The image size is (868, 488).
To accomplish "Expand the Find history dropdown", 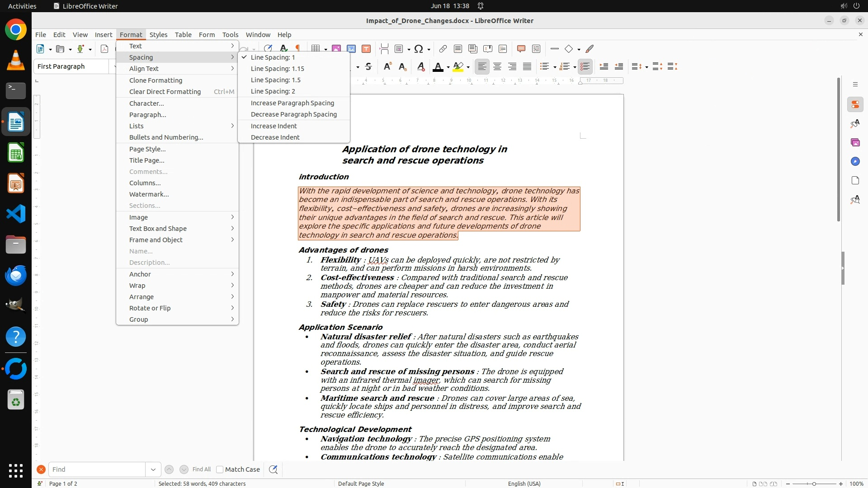I will point(153,469).
